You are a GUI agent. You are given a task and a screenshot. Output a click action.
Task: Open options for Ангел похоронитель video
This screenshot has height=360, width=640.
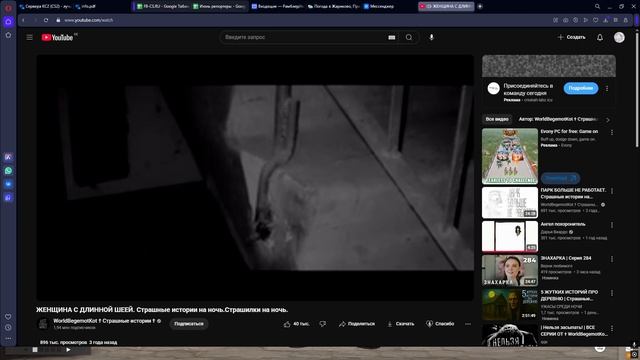(x=612, y=225)
